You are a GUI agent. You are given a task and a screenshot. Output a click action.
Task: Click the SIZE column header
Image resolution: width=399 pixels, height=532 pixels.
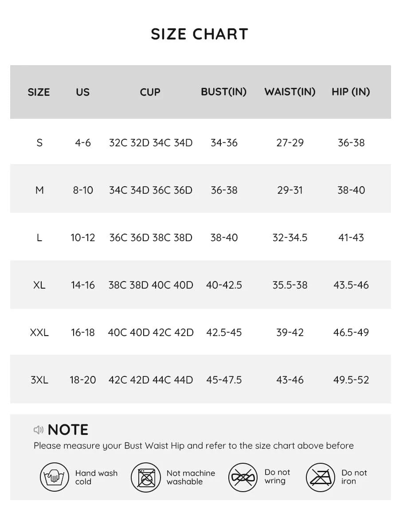pyautogui.click(x=39, y=92)
